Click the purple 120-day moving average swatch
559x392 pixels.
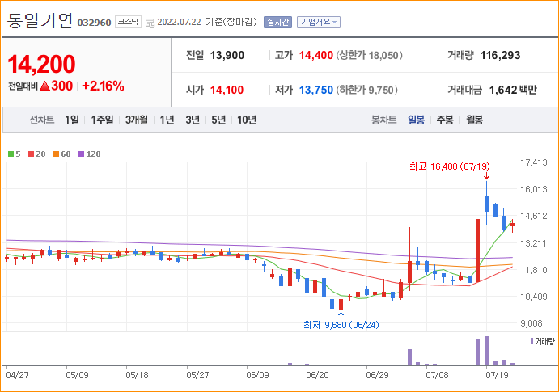[x=81, y=154]
